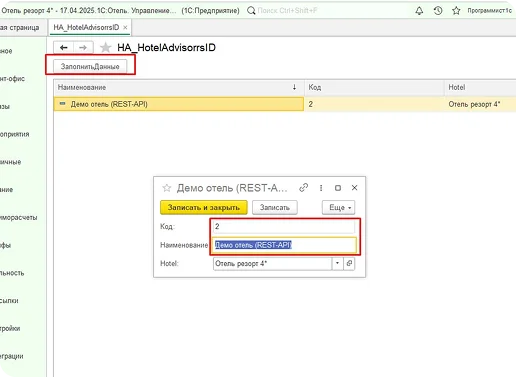
Task: Open the рассылки sidebar section
Action: [9, 301]
